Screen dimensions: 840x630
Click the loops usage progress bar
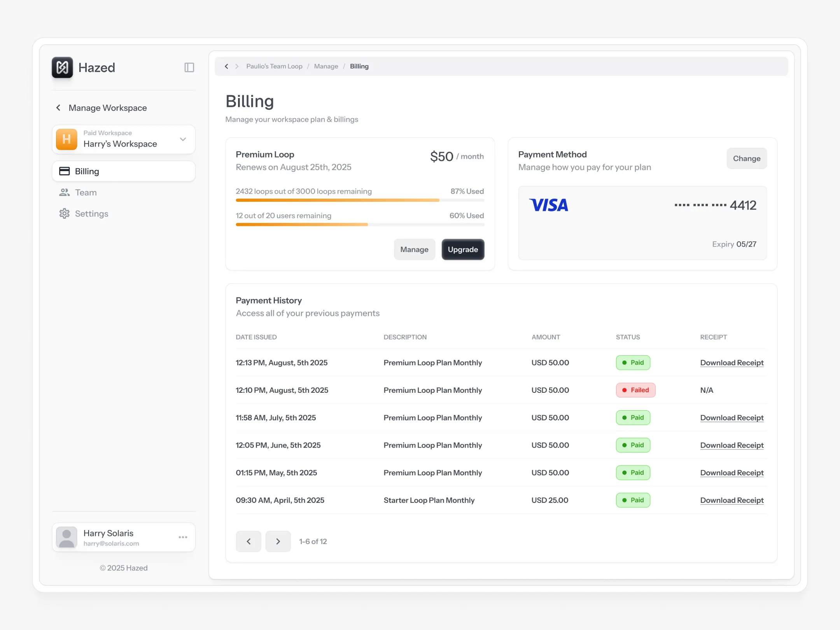coord(360,200)
